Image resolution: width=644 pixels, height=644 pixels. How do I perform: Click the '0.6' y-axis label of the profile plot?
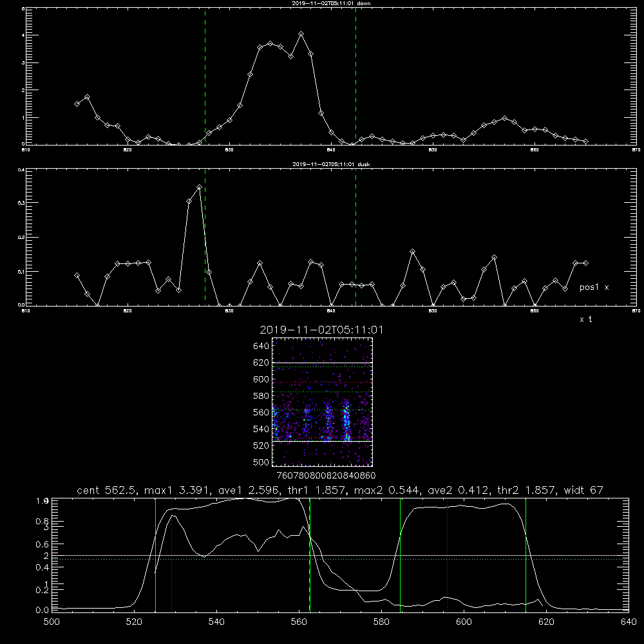[42, 544]
